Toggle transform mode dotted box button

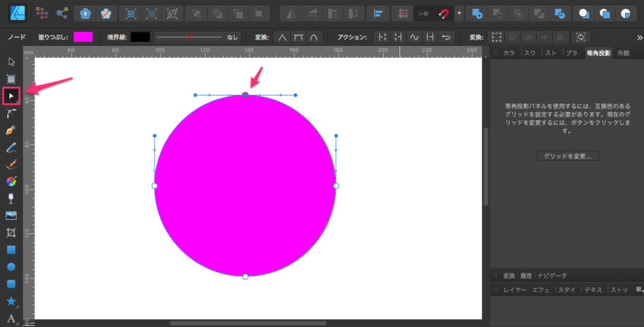point(497,37)
